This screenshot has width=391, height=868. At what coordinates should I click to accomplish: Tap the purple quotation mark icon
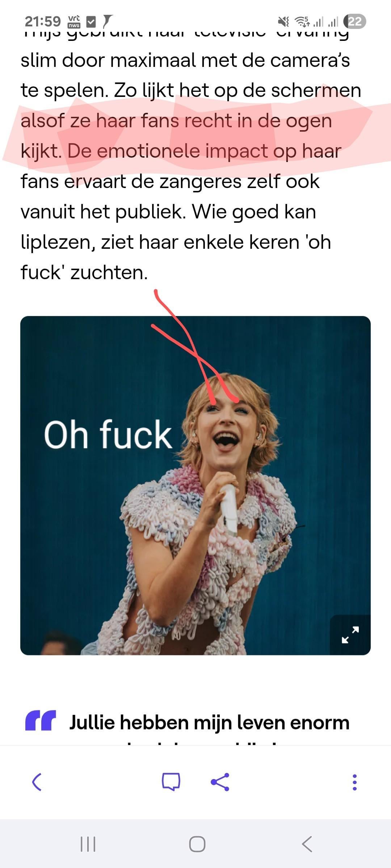pos(41,720)
